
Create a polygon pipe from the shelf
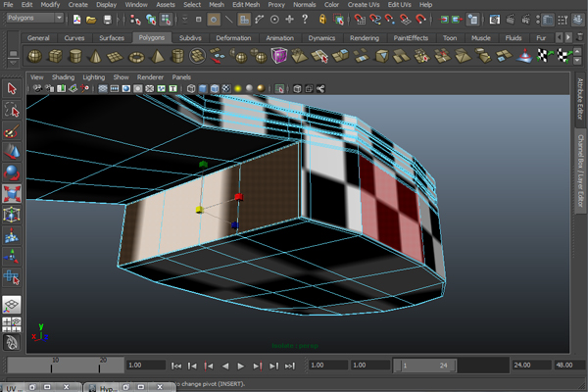pos(177,57)
